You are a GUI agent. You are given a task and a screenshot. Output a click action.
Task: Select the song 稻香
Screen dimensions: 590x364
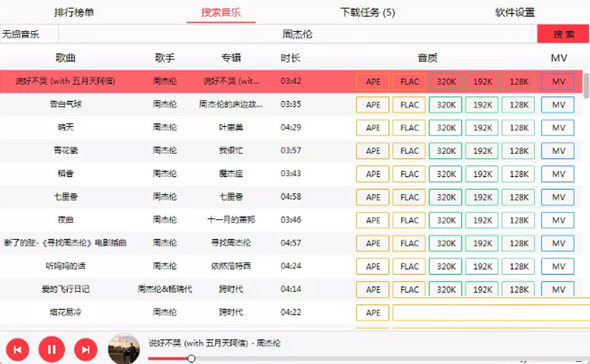[65, 174]
